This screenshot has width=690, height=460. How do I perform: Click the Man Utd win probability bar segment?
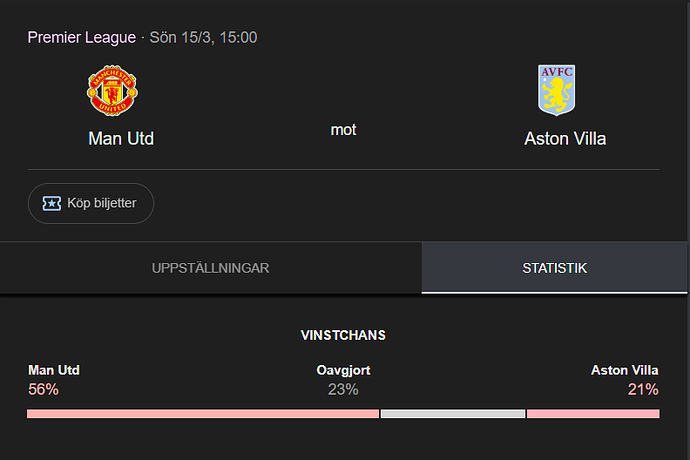click(x=203, y=414)
